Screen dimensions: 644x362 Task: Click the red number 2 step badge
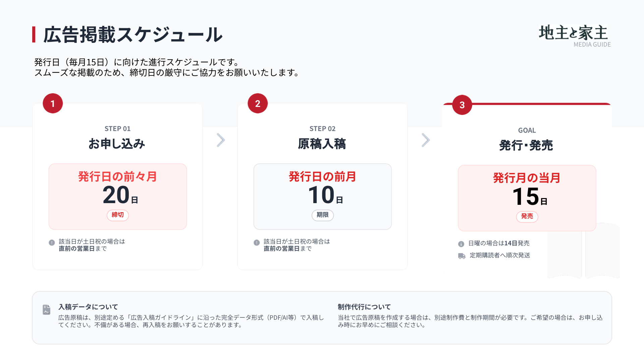258,104
